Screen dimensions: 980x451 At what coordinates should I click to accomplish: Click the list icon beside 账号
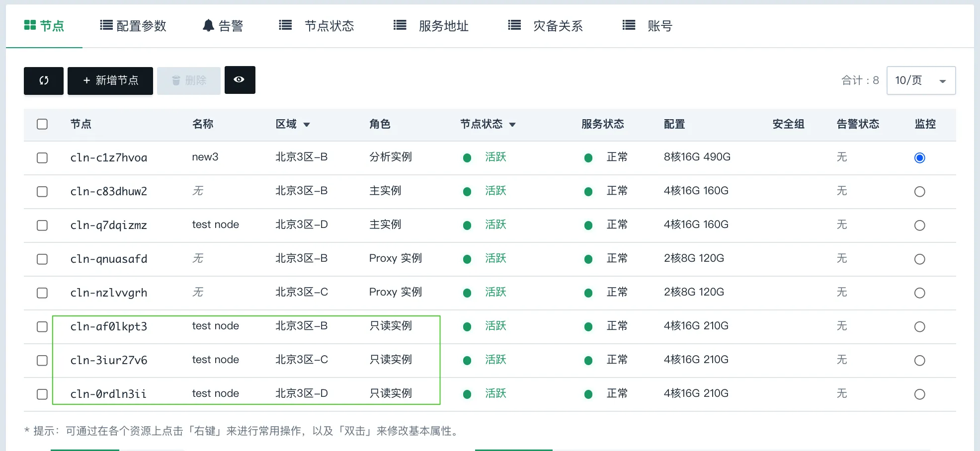pos(629,25)
